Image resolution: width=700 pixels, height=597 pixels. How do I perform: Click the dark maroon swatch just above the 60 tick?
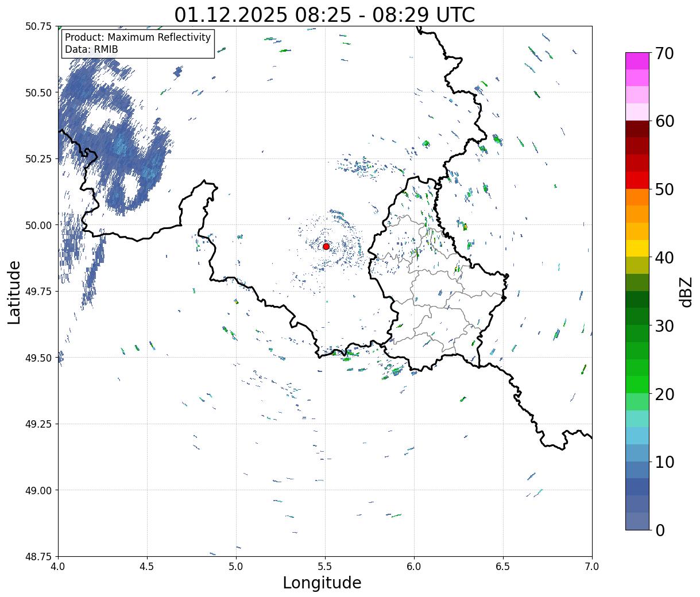point(637,129)
